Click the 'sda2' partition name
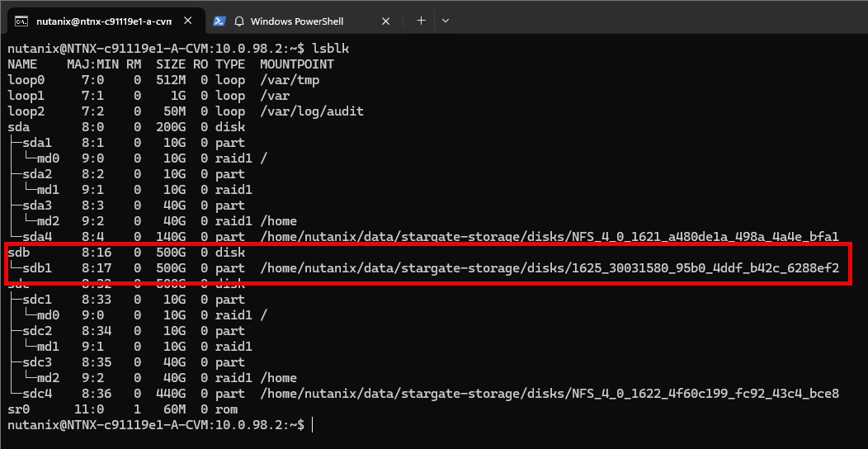The height and width of the screenshot is (449, 868). (x=36, y=174)
